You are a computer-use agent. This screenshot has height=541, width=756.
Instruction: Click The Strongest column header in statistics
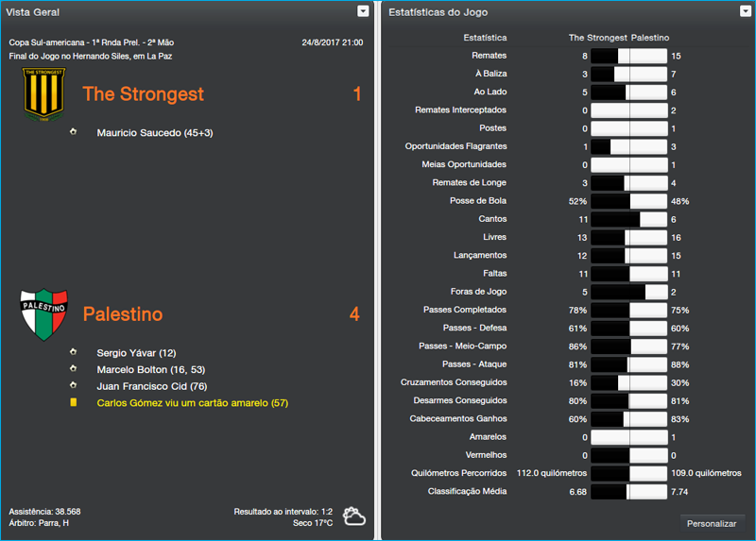point(598,38)
